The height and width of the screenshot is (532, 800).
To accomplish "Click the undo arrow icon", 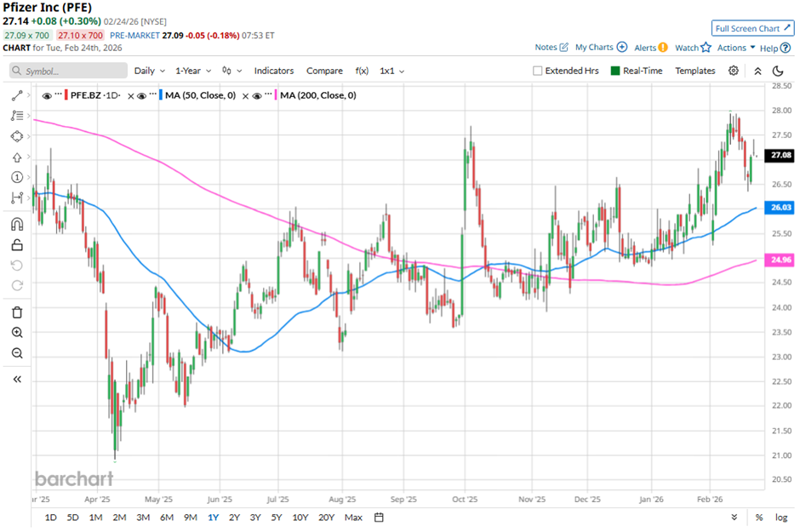I will click(x=17, y=266).
